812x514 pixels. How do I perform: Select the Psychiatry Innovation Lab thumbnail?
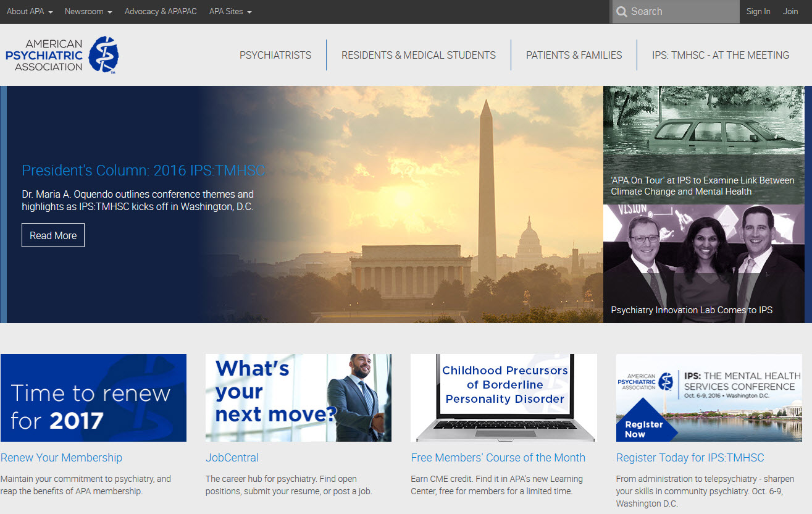click(x=703, y=264)
